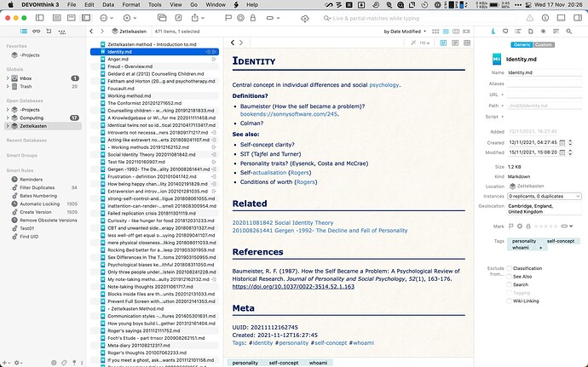Open the Go menu
The height and width of the screenshot is (367, 588).
(x=193, y=5)
